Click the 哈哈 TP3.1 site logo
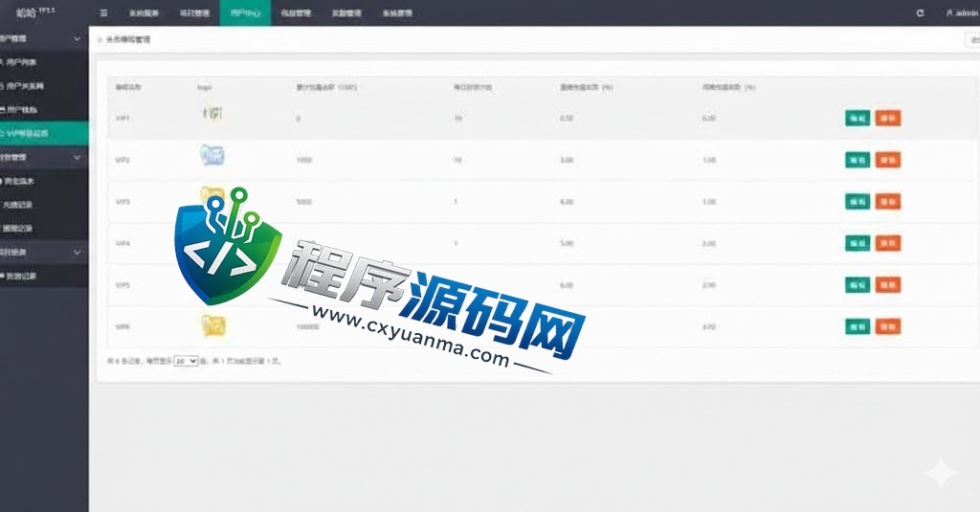The width and height of the screenshot is (980, 512). click(35, 11)
